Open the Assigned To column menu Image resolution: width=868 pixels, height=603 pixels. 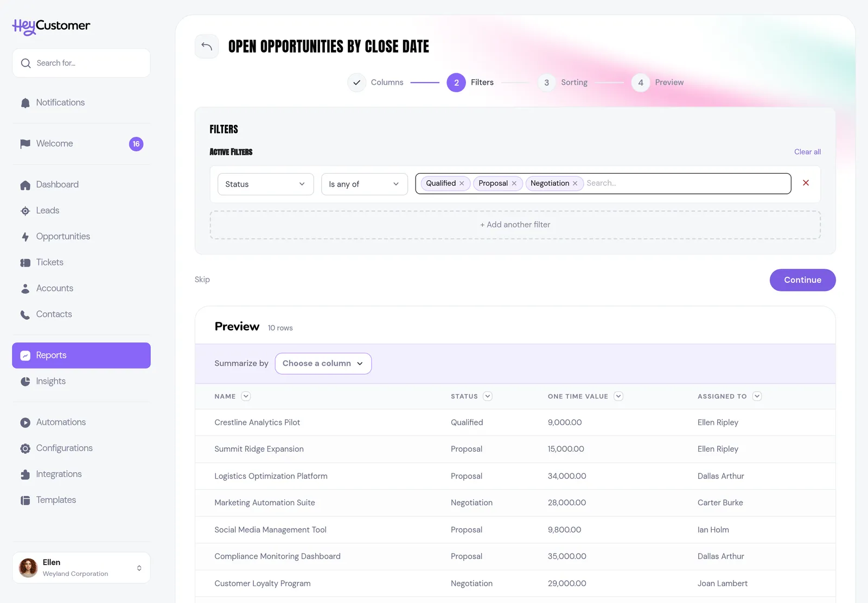coord(757,396)
